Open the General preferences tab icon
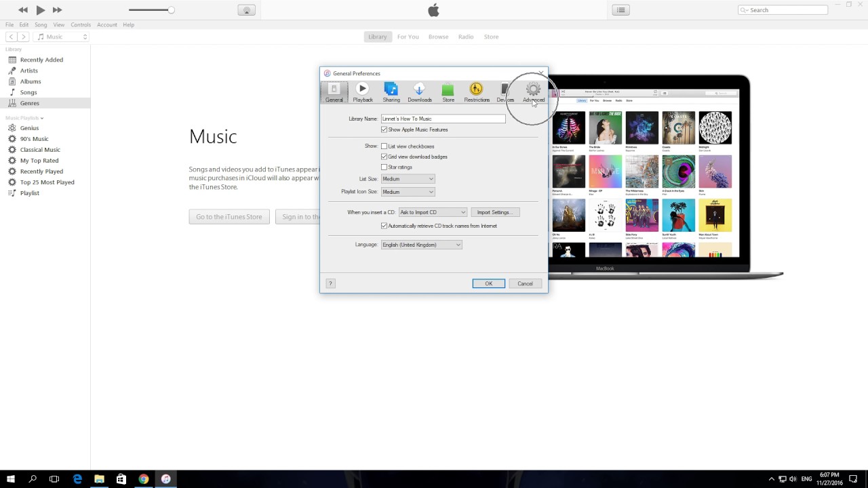 coord(334,92)
